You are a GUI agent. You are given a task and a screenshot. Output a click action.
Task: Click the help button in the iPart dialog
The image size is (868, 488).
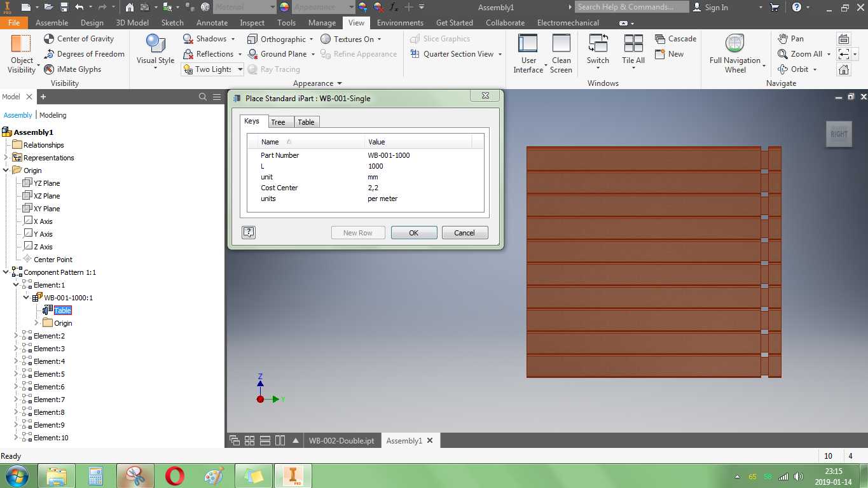249,232
